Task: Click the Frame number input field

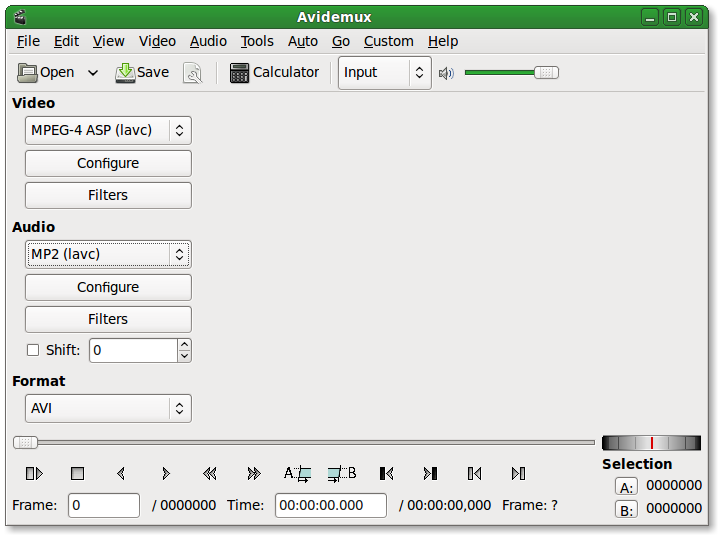Action: [x=104, y=505]
